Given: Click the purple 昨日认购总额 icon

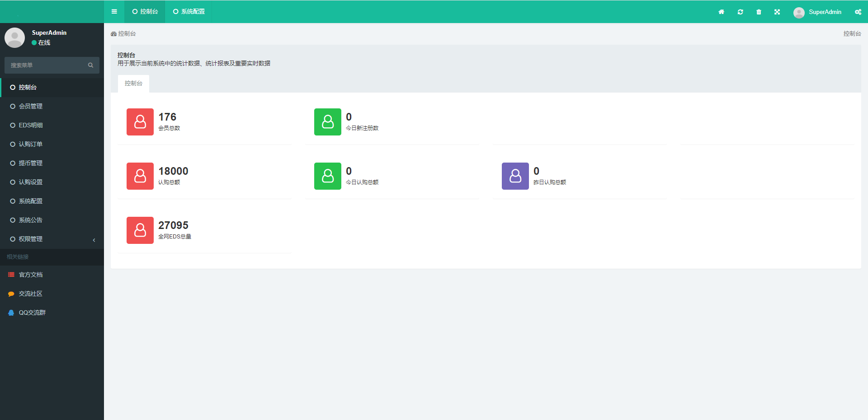Looking at the screenshot, I should pyautogui.click(x=515, y=176).
